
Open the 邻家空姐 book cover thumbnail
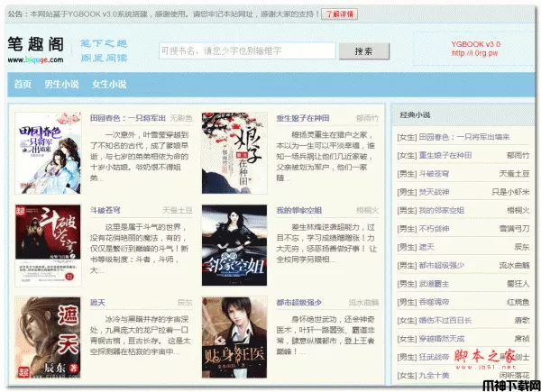coord(234,245)
